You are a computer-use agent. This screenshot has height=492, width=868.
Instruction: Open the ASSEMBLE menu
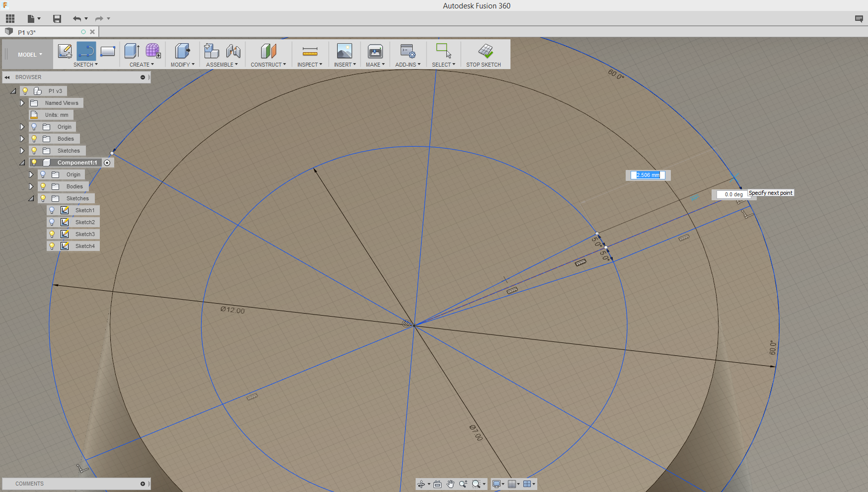pos(222,65)
